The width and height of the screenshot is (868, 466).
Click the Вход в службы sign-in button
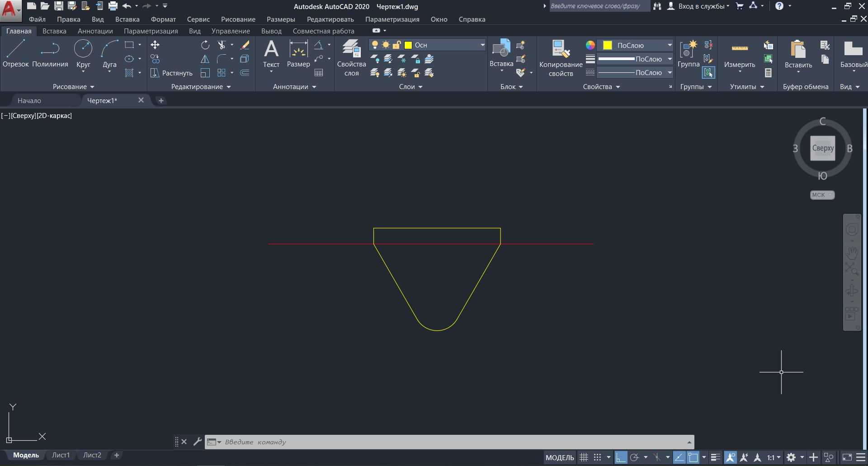698,6
